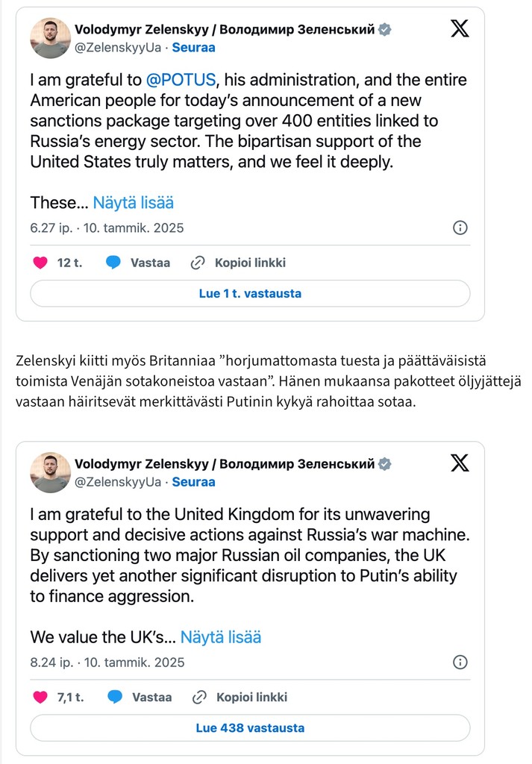Click Lue 438 vastausta button

(250, 728)
